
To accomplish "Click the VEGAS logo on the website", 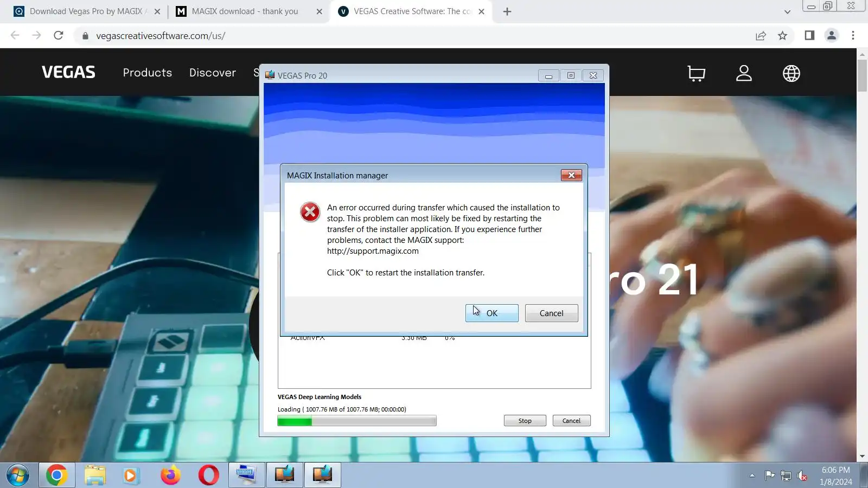I will pyautogui.click(x=68, y=72).
